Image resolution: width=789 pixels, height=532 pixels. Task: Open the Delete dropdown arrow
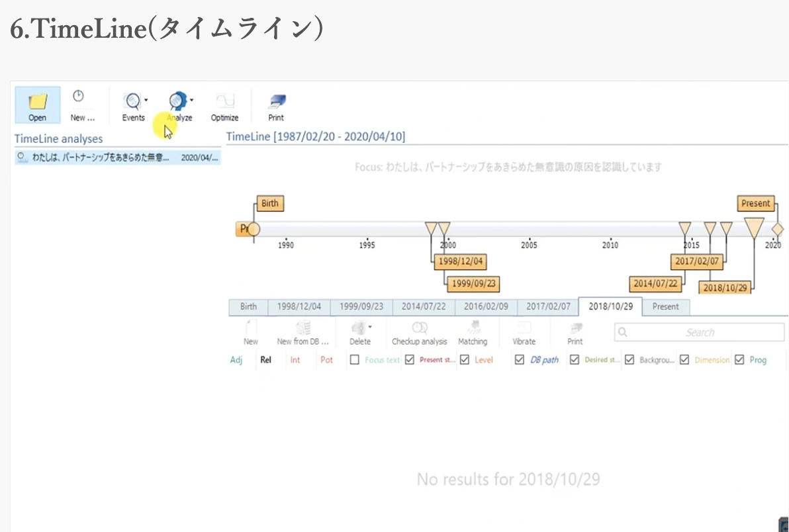[x=370, y=327]
